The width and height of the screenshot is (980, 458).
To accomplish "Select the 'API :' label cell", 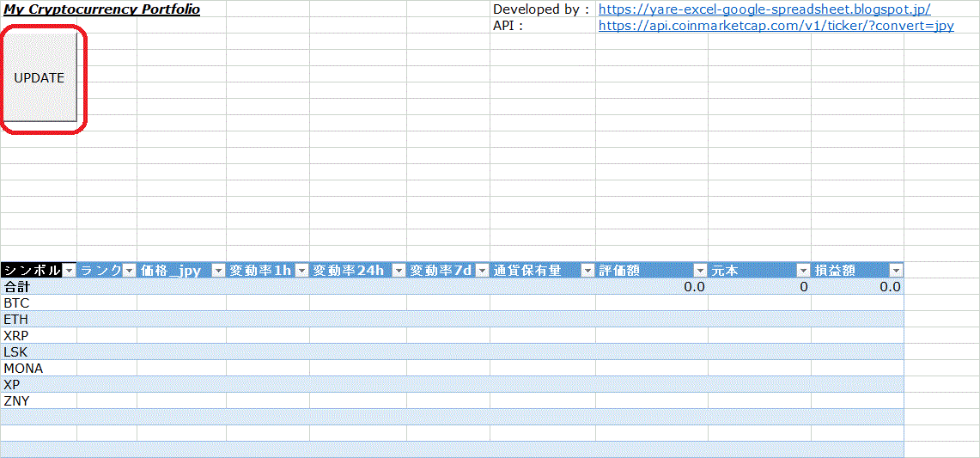I will click(x=508, y=27).
